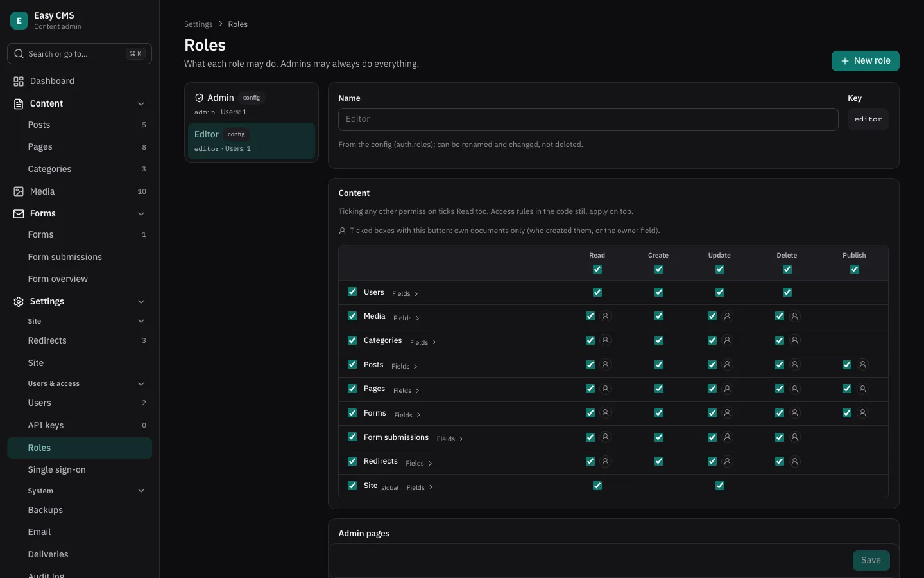Click the Content document icon in sidebar
This screenshot has width=924, height=578.
click(19, 104)
